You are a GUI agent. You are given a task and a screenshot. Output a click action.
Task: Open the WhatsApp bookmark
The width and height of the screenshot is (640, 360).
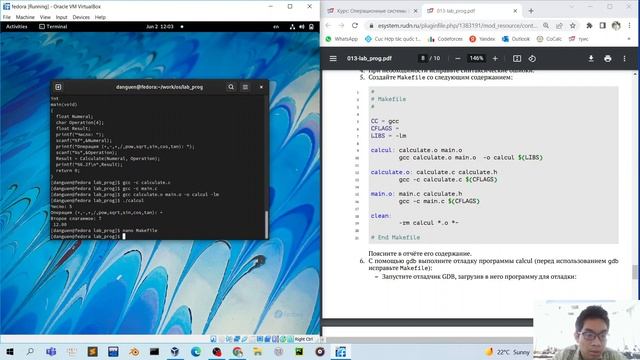342,39
